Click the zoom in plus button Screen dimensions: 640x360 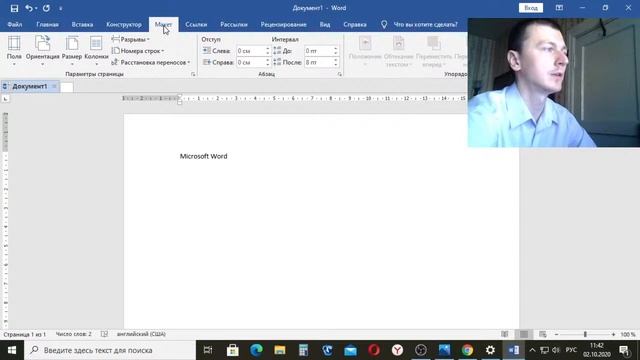[613, 334]
